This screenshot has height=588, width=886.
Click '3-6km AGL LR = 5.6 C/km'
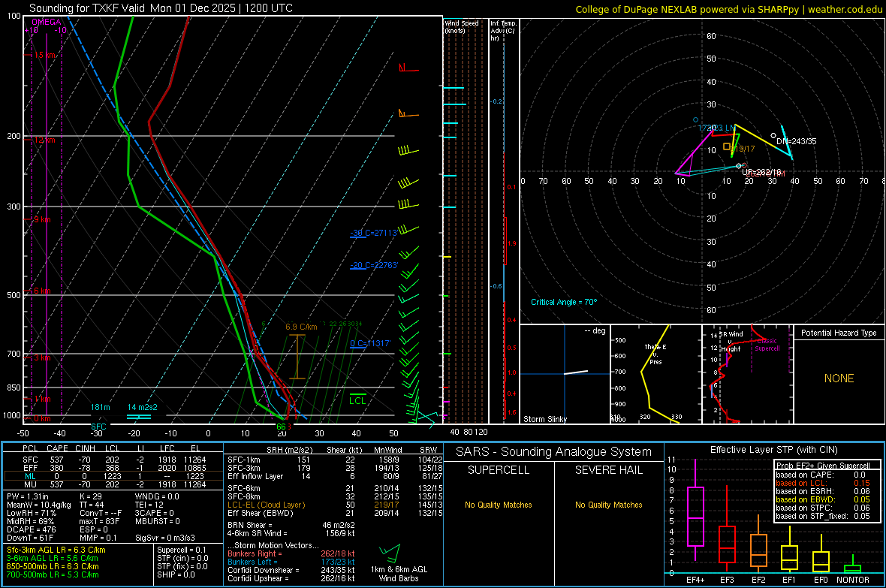(52, 558)
